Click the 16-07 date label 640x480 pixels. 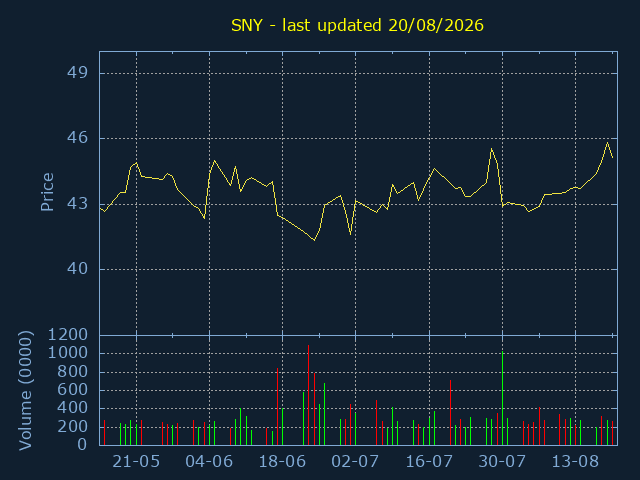(x=429, y=462)
